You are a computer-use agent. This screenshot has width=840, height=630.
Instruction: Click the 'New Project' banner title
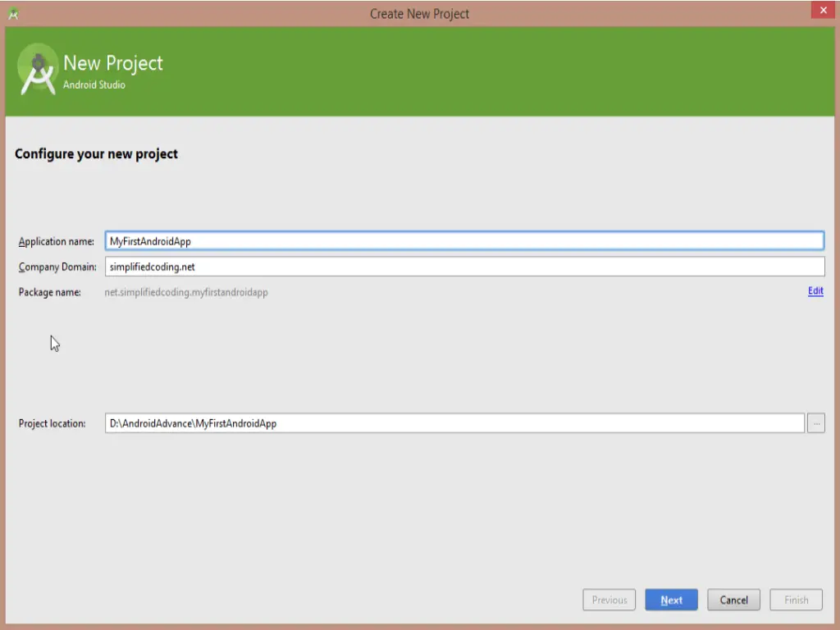click(113, 63)
